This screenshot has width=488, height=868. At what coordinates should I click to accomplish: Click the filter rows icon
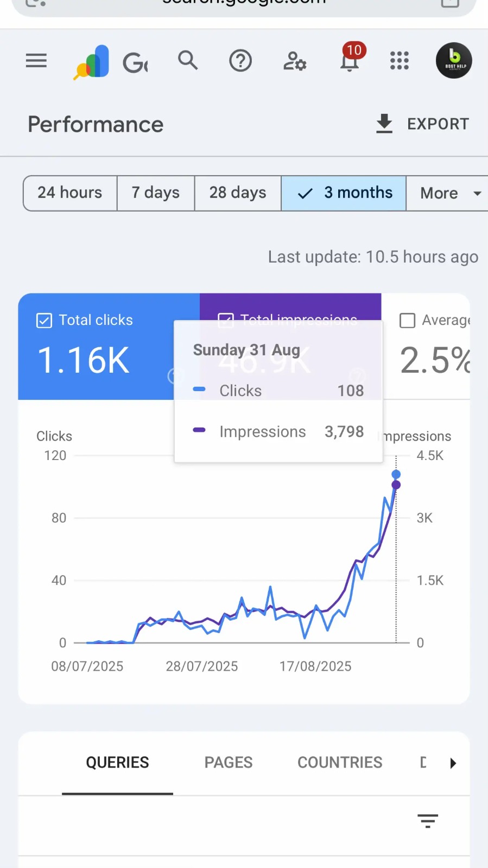click(x=428, y=821)
